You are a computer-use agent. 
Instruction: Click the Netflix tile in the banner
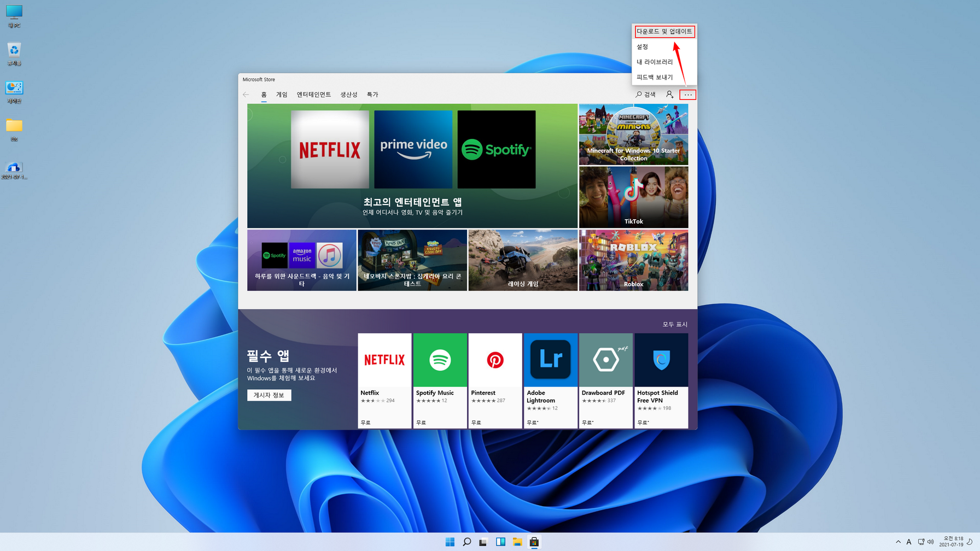[330, 150]
